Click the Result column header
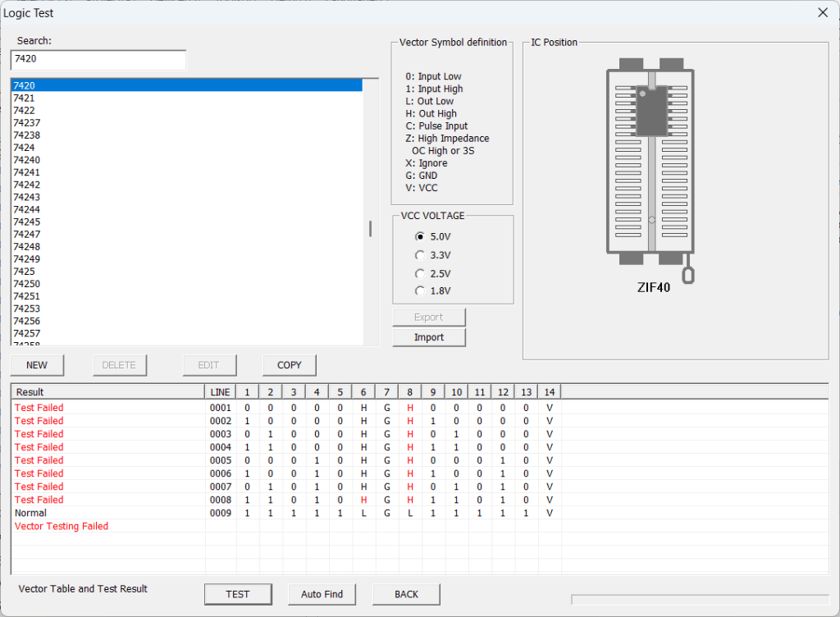The width and height of the screenshot is (840, 617). point(107,392)
